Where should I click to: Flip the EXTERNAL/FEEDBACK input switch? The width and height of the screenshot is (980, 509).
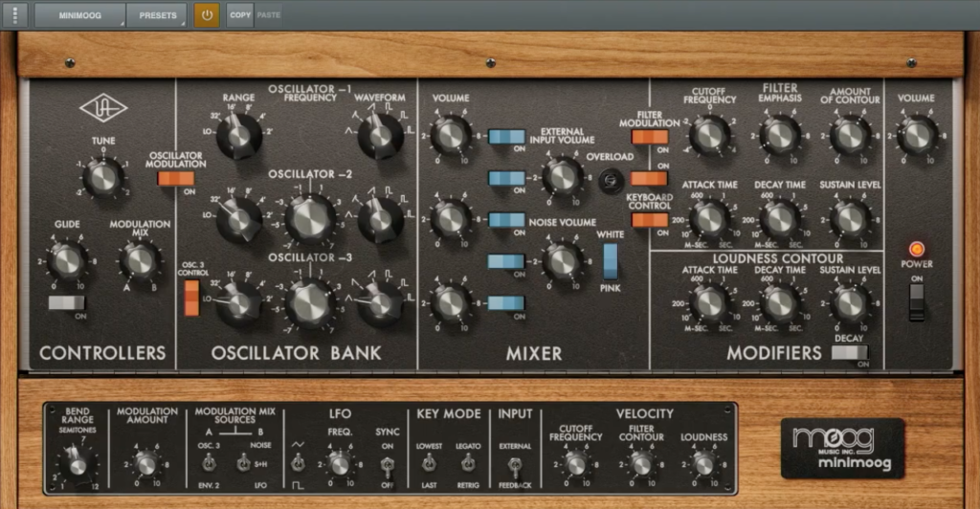click(514, 465)
